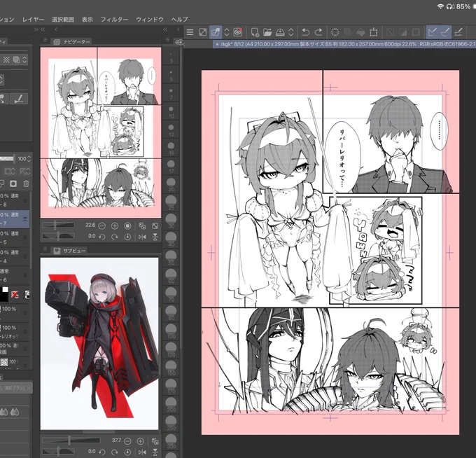Click the Fill bucket icon in command bar

point(360,32)
